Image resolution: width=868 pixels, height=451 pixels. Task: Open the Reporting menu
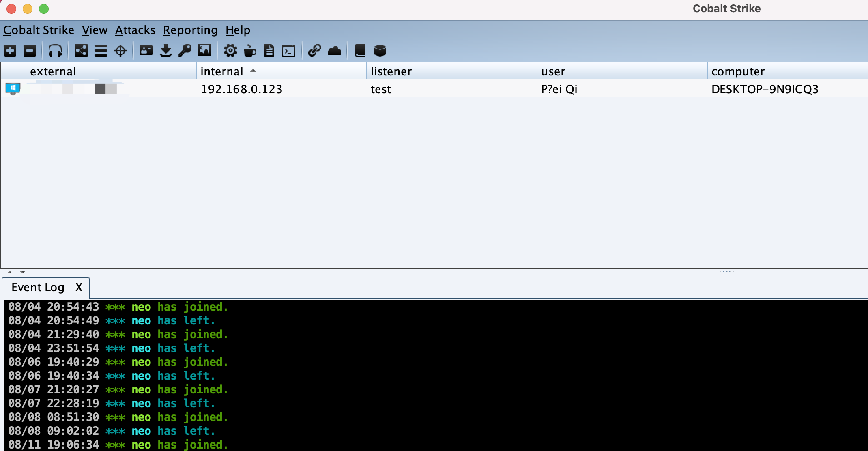click(x=190, y=30)
